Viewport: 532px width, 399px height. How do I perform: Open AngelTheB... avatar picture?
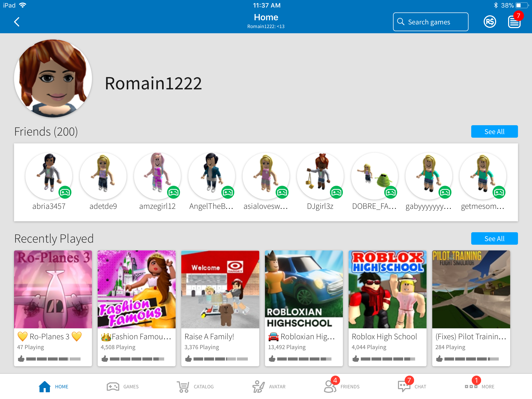212,176
